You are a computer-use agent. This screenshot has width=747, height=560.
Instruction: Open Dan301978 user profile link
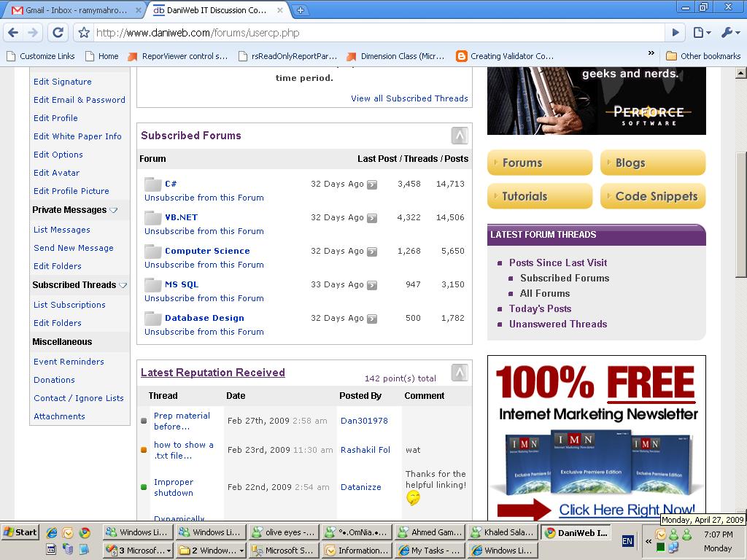click(364, 421)
